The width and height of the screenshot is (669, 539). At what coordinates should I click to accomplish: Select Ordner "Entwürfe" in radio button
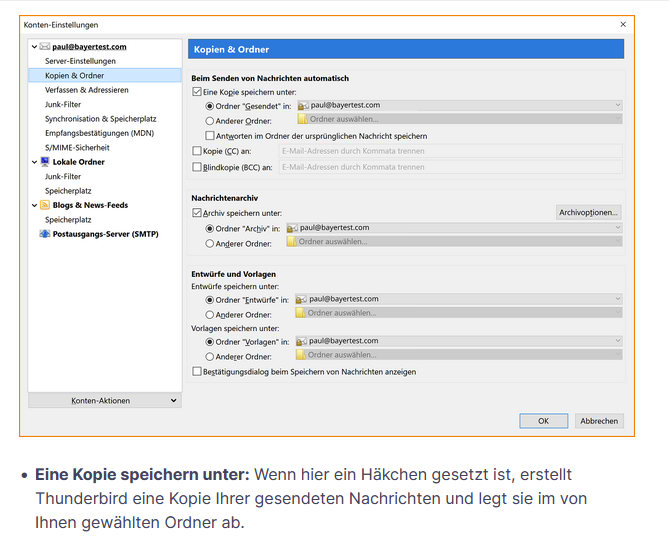209,300
